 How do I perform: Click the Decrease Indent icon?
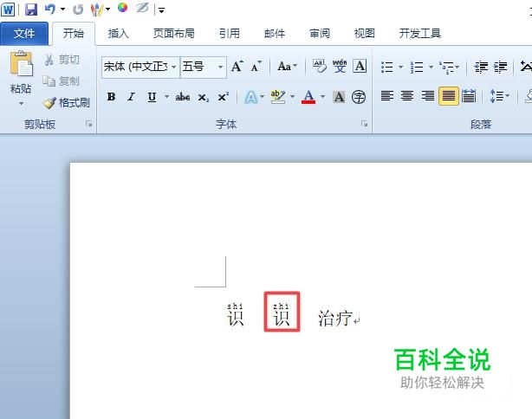tap(481, 67)
